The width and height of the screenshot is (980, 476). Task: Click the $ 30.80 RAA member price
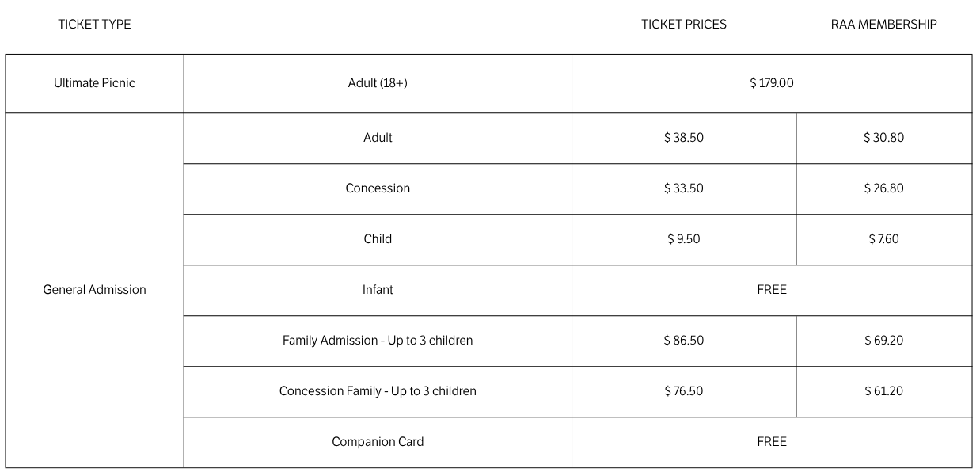(883, 138)
